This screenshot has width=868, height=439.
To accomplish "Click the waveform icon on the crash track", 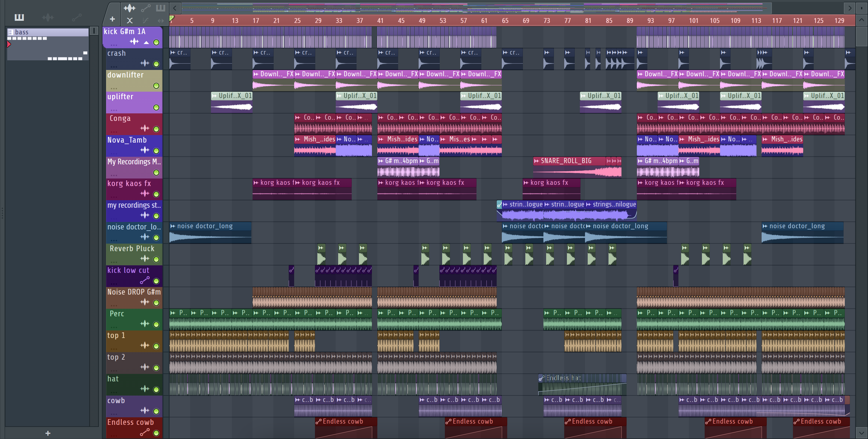I will coord(145,63).
